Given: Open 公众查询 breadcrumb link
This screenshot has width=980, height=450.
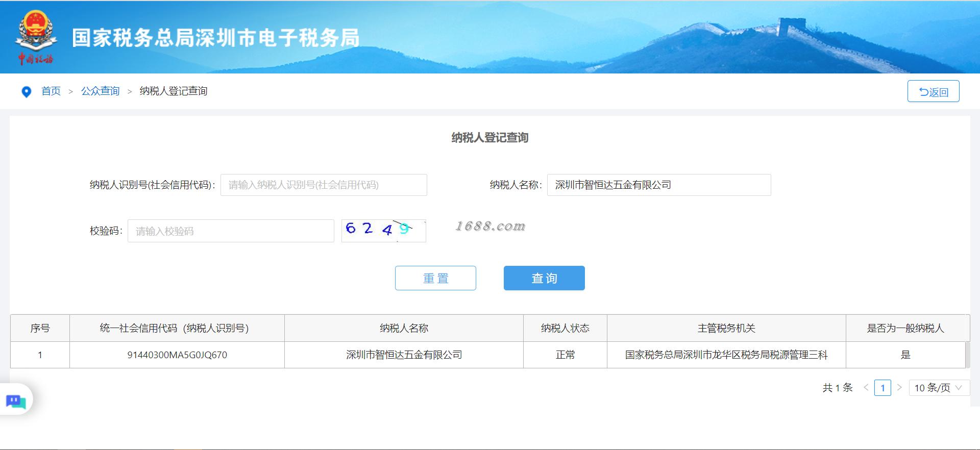Looking at the screenshot, I should pyautogui.click(x=100, y=91).
